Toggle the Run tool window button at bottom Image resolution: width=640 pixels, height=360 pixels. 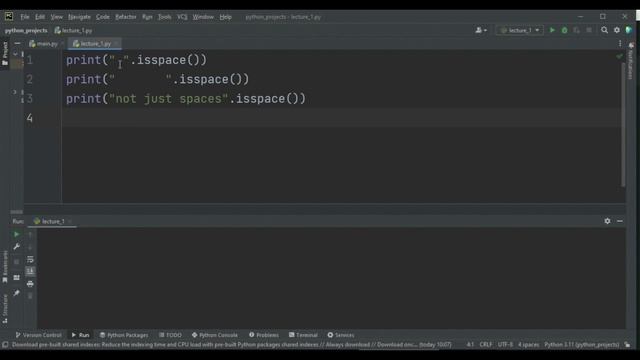pos(80,335)
